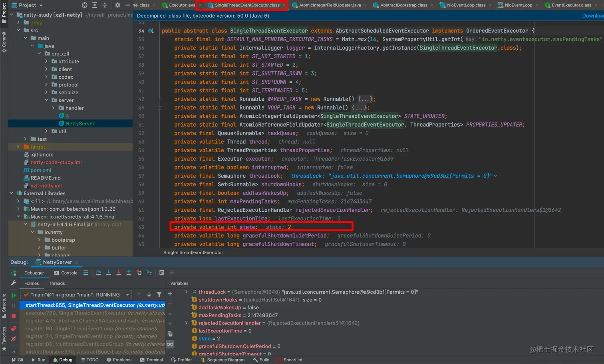Show execution point icon
Image resolution: width=604 pixels, height=364 pixels.
point(86,273)
